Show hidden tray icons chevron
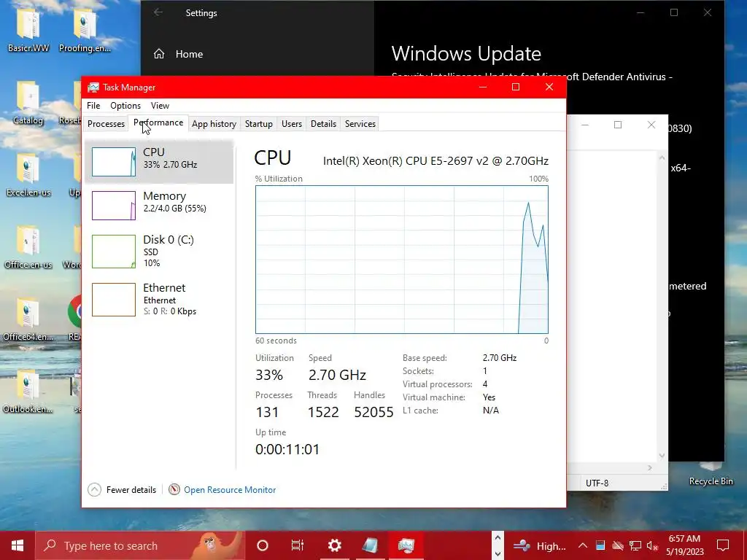This screenshot has height=560, width=747. pyautogui.click(x=583, y=545)
